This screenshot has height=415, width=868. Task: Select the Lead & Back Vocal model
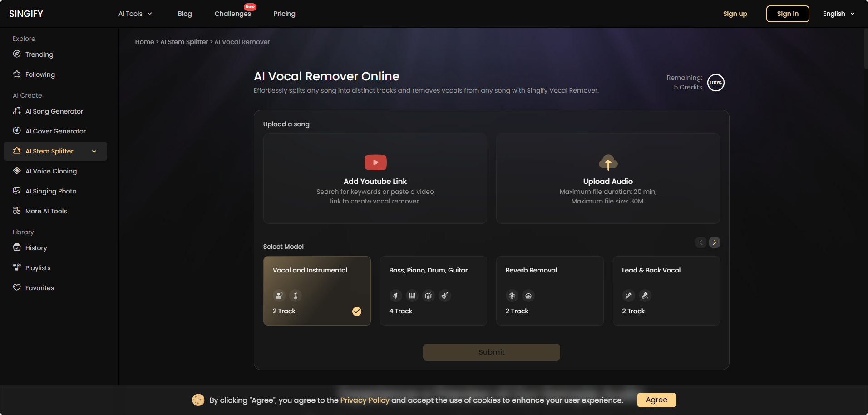tap(666, 291)
